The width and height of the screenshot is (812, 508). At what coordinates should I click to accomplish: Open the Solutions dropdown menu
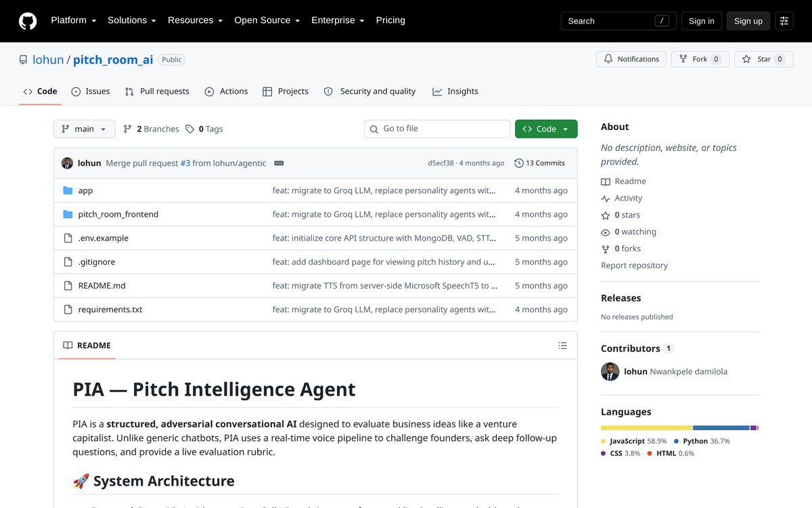tap(132, 20)
